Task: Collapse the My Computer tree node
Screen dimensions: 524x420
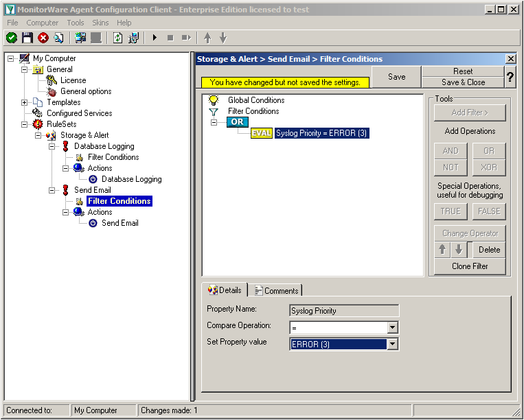Action: coord(11,58)
